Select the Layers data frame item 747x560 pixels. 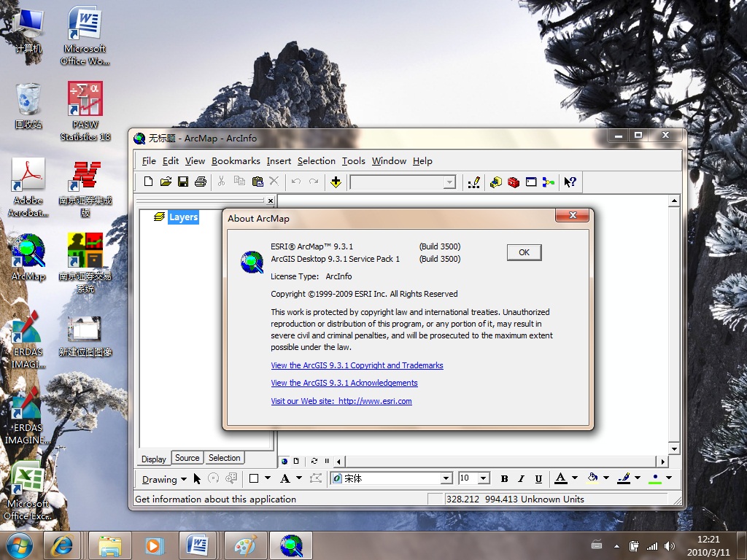pos(183,217)
